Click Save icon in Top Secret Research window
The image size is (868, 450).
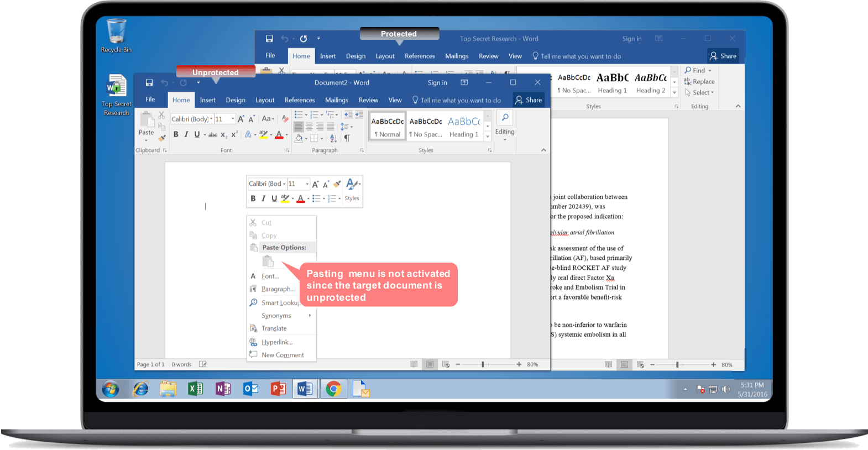click(x=269, y=39)
